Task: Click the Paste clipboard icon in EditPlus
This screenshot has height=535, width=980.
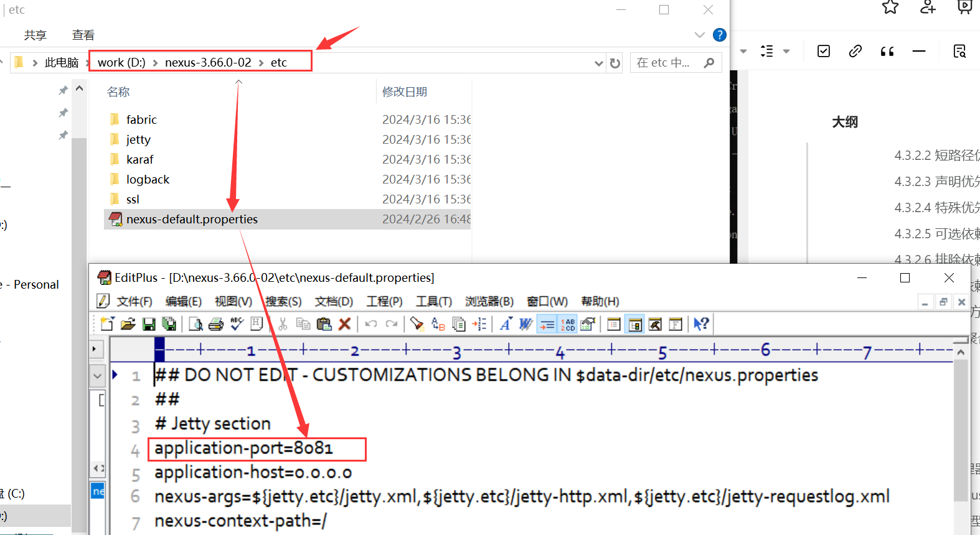Action: click(324, 324)
